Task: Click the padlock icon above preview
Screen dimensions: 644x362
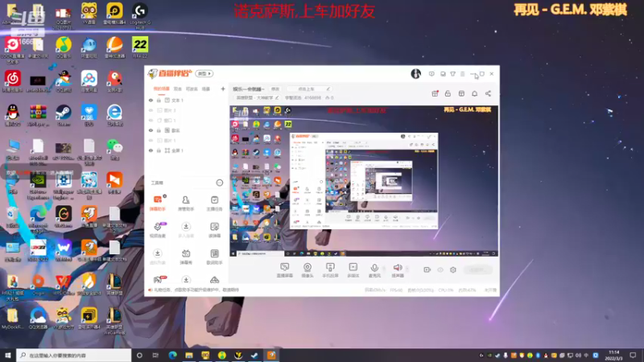Action: 448,93
